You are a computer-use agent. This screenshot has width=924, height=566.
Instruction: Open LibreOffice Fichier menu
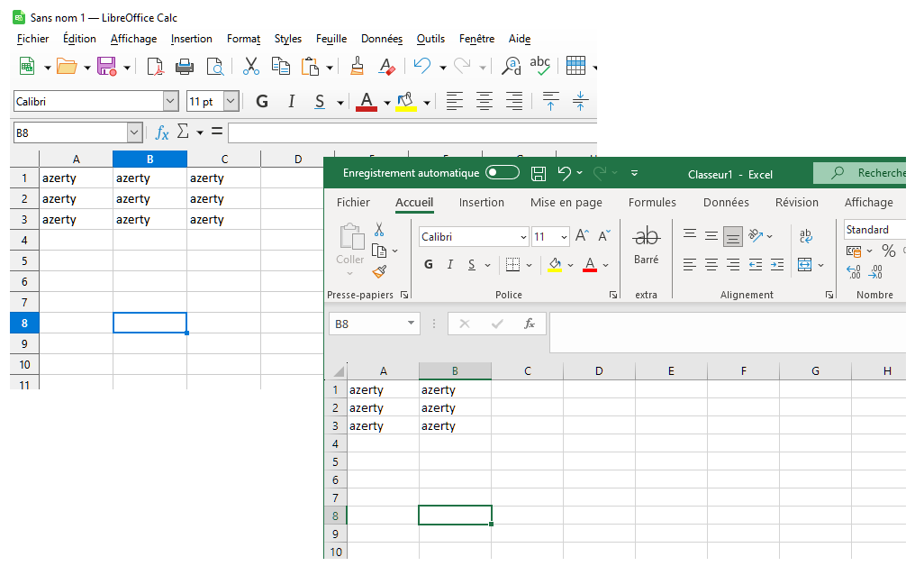(x=32, y=39)
